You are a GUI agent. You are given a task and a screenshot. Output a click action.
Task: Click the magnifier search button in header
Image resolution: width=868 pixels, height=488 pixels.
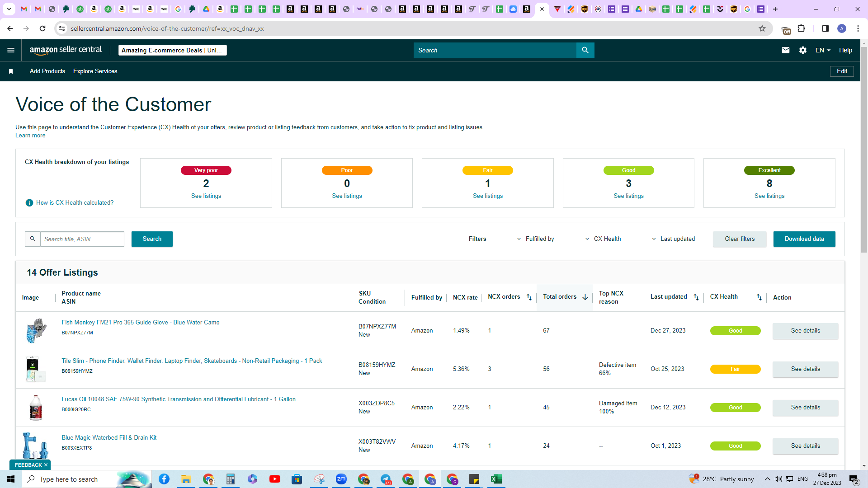(585, 50)
